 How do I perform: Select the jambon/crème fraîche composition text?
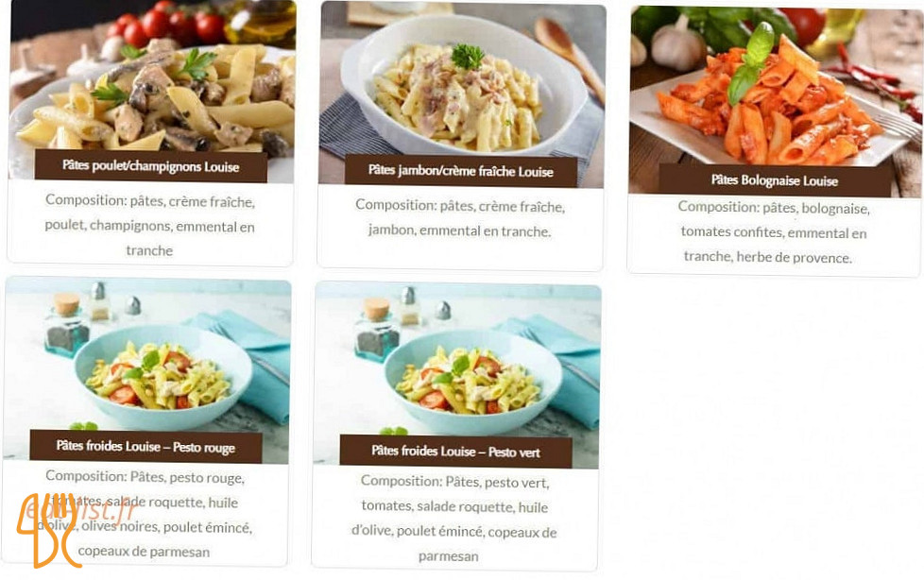[x=460, y=218]
